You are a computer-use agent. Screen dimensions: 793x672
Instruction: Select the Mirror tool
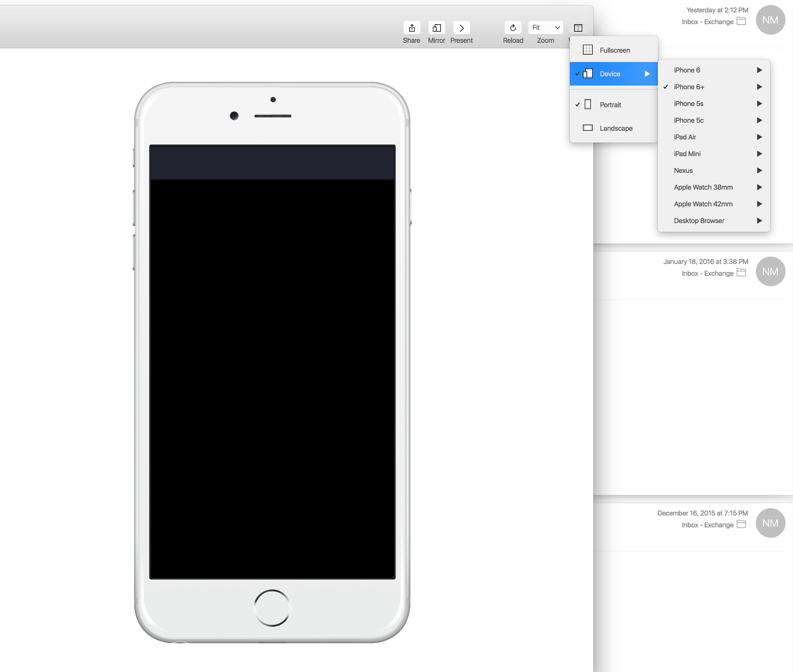coord(436,28)
